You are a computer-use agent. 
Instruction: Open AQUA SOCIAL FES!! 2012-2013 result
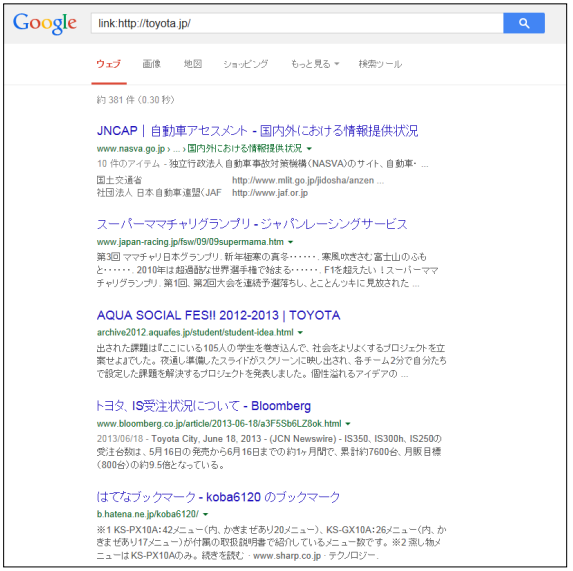click(x=219, y=315)
